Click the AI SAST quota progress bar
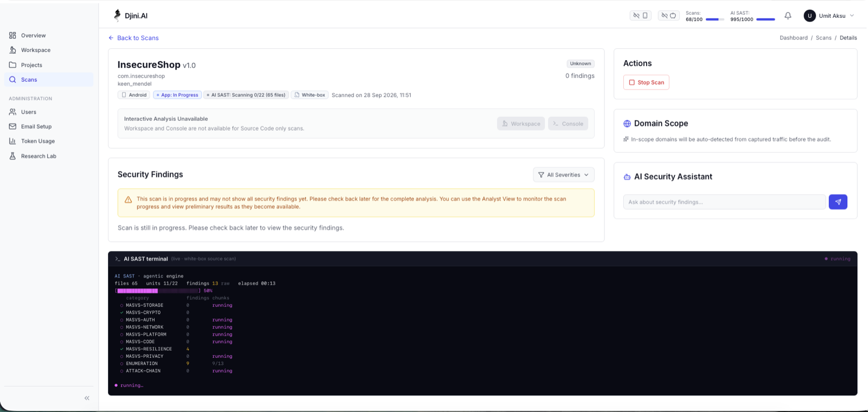Screen dimensions: 868x412 coord(765,20)
